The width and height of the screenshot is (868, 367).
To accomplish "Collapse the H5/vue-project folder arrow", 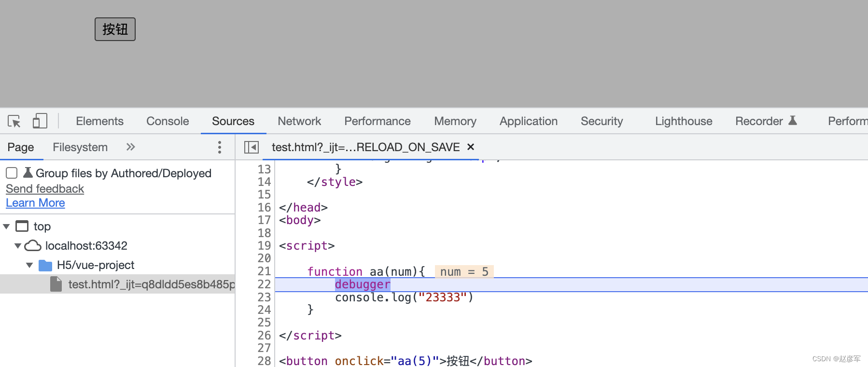I will point(29,265).
